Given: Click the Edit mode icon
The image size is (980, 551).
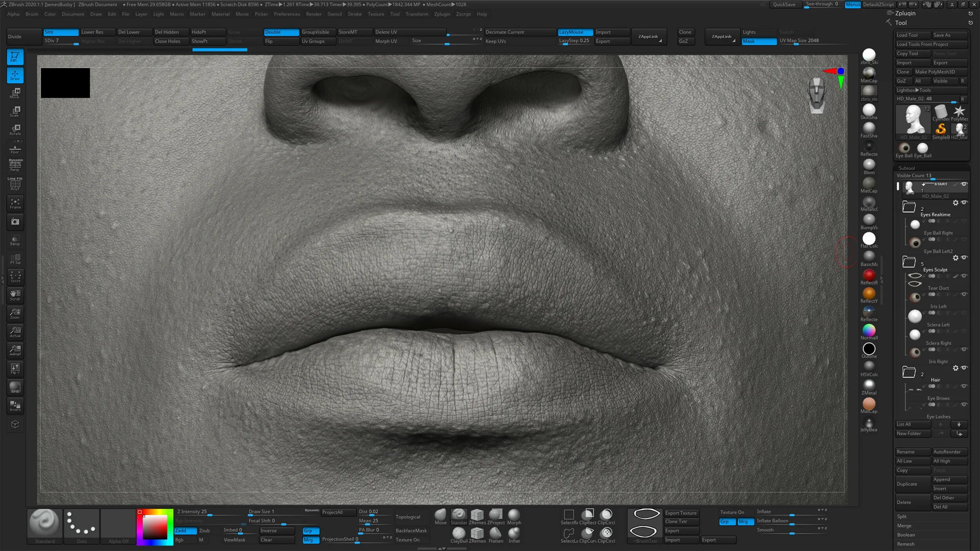Looking at the screenshot, I should point(15,57).
